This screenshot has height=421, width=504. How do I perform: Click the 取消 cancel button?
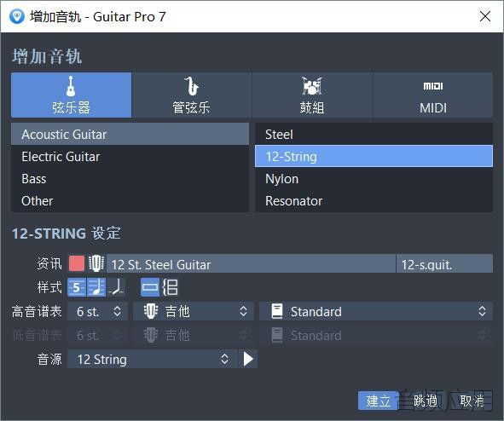(x=472, y=401)
